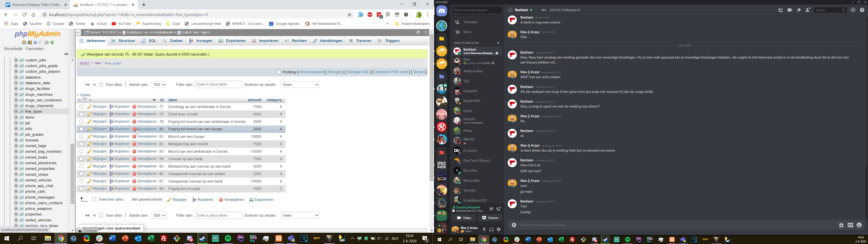Click the Filter rijen search field
This screenshot has width=868, height=244.
pos(218,84)
